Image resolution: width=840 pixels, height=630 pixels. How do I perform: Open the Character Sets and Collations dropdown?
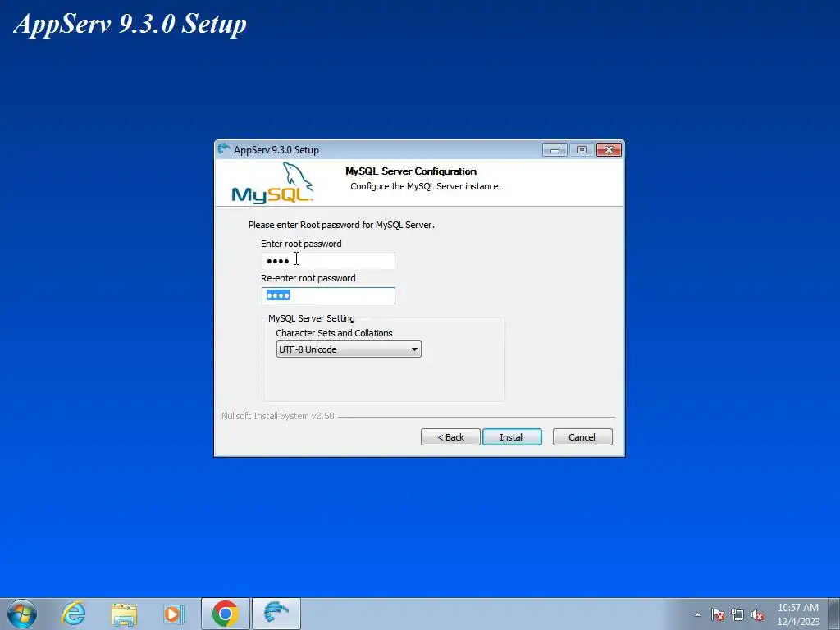coord(349,349)
